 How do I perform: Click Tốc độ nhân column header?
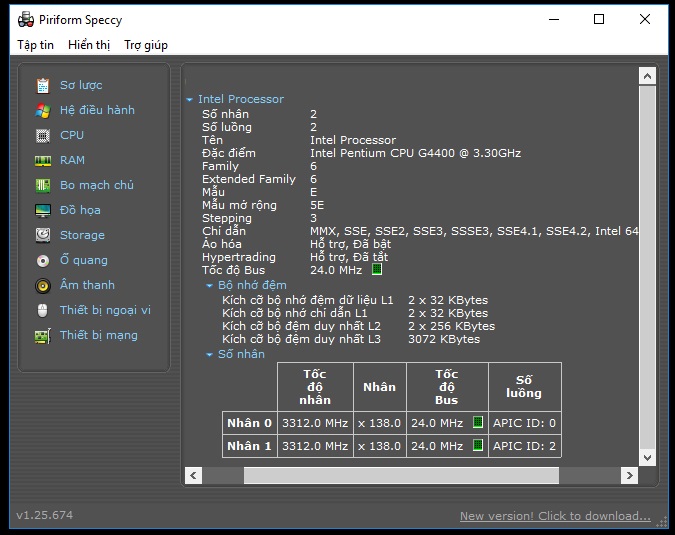point(315,387)
